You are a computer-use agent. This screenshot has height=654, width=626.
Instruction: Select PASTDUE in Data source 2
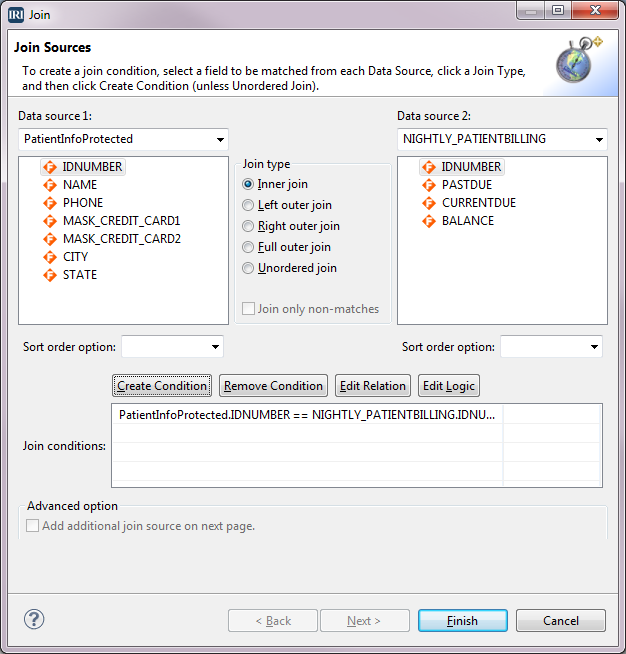[467, 185]
